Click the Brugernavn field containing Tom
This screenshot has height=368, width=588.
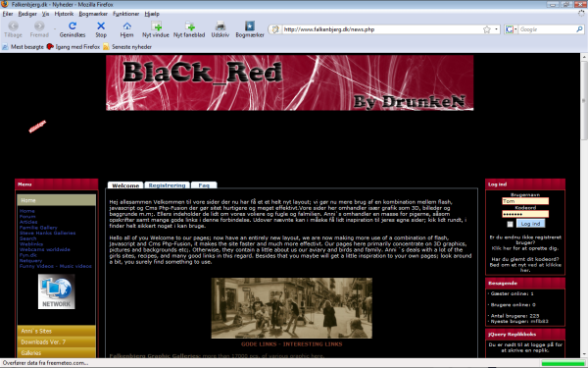tap(525, 201)
